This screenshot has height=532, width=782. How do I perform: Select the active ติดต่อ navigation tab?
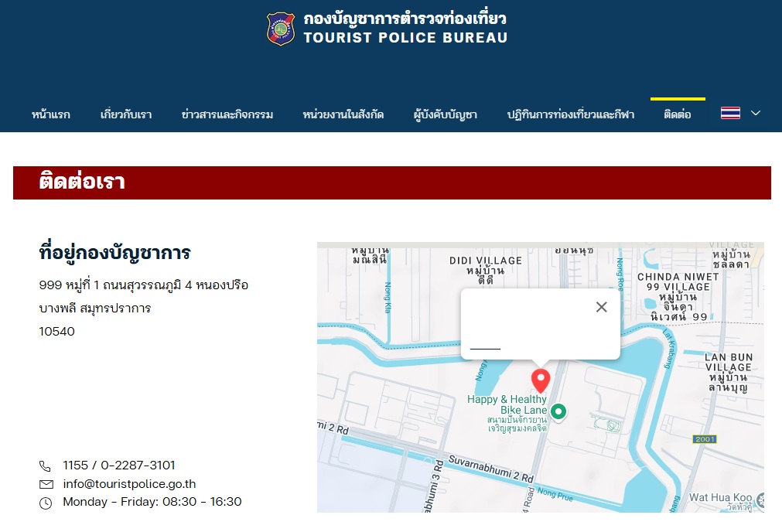point(678,114)
